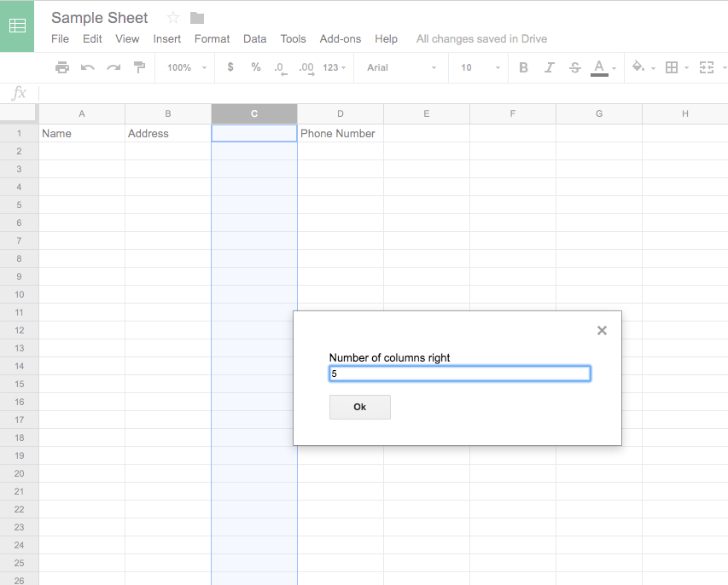Image resolution: width=728 pixels, height=585 pixels.
Task: Open the Arial font dropdown
Action: 401,67
